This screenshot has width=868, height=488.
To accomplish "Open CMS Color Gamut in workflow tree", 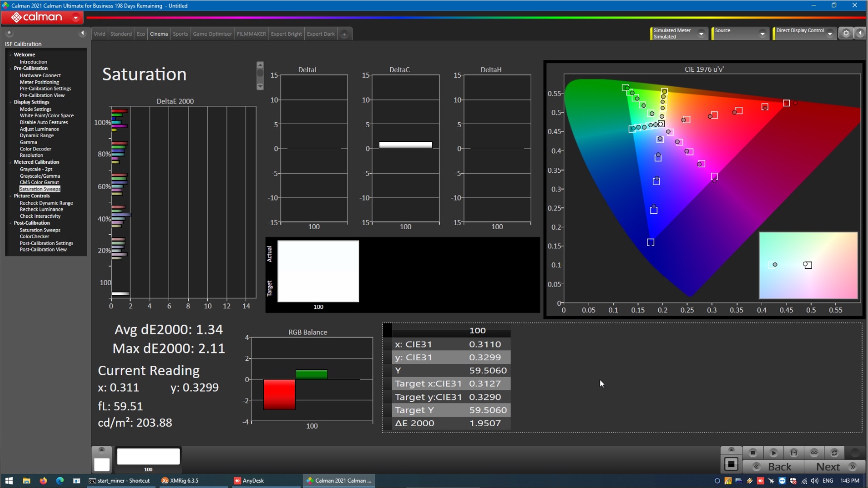I will click(39, 182).
